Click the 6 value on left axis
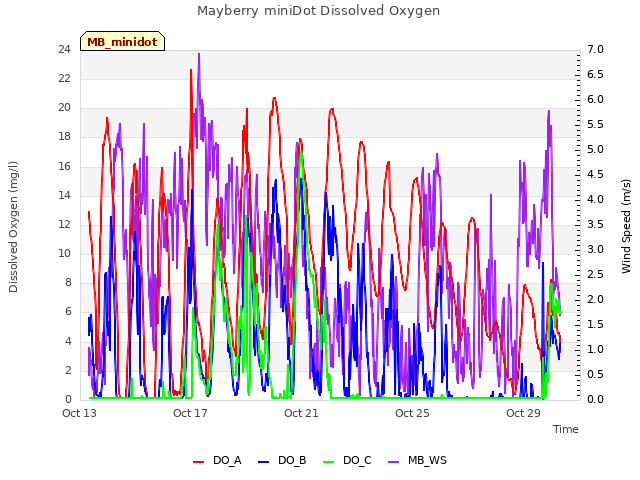Image resolution: width=640 pixels, height=480 pixels. (x=68, y=311)
